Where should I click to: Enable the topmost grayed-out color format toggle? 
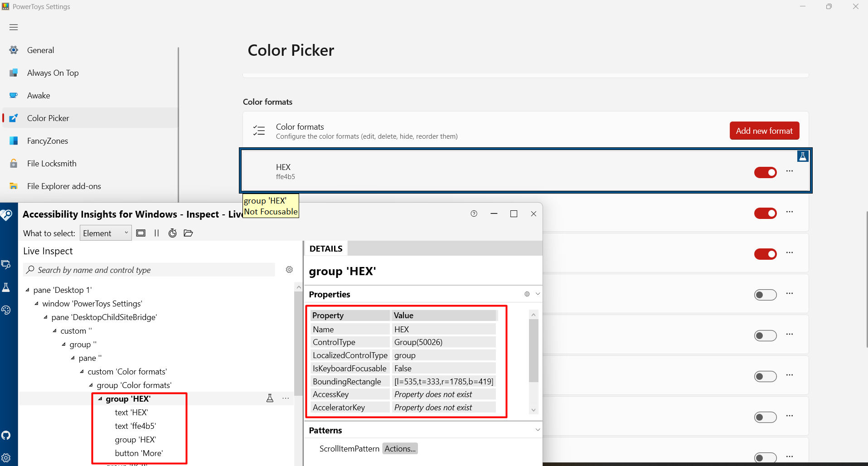pyautogui.click(x=765, y=294)
